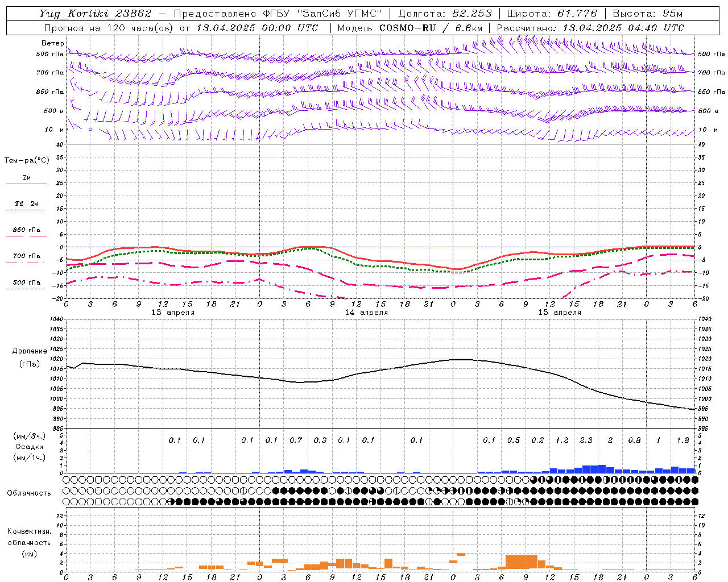Click the date label 14 апреля
Image resolution: width=728 pixels, height=582 pixels.
pos(366,313)
